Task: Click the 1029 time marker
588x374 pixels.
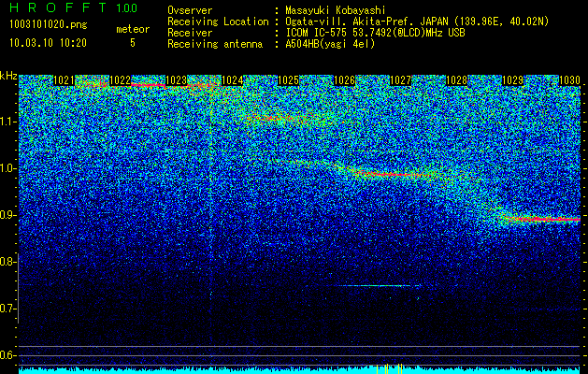Action: click(512, 80)
